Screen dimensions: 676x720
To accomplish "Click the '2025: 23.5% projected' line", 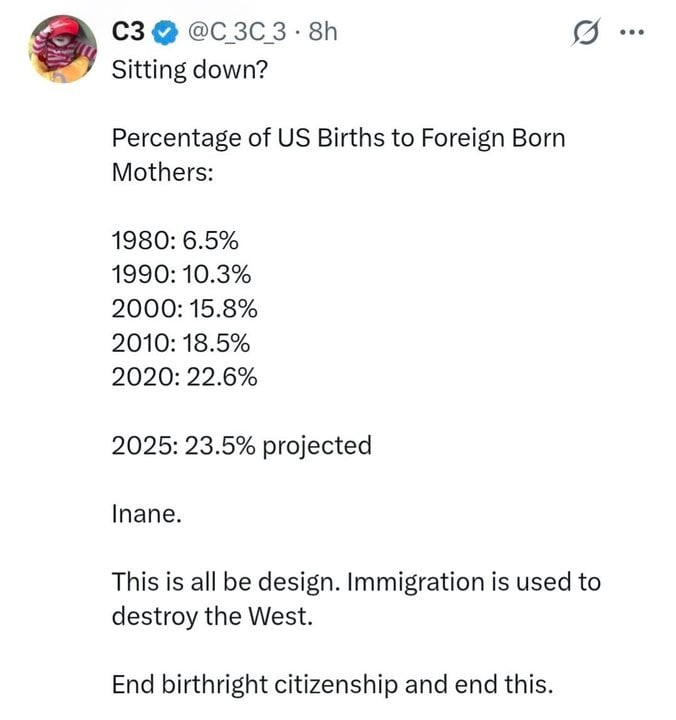I will (x=241, y=445).
